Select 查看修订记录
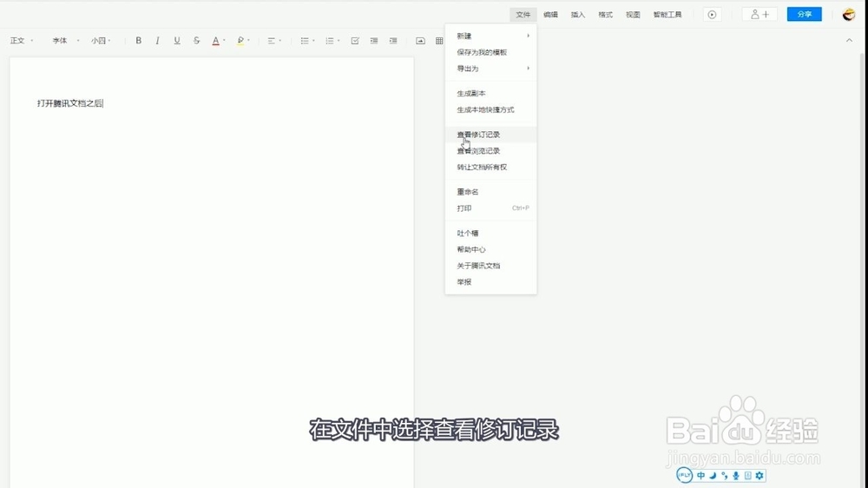Image resolution: width=868 pixels, height=488 pixels. coord(490,135)
